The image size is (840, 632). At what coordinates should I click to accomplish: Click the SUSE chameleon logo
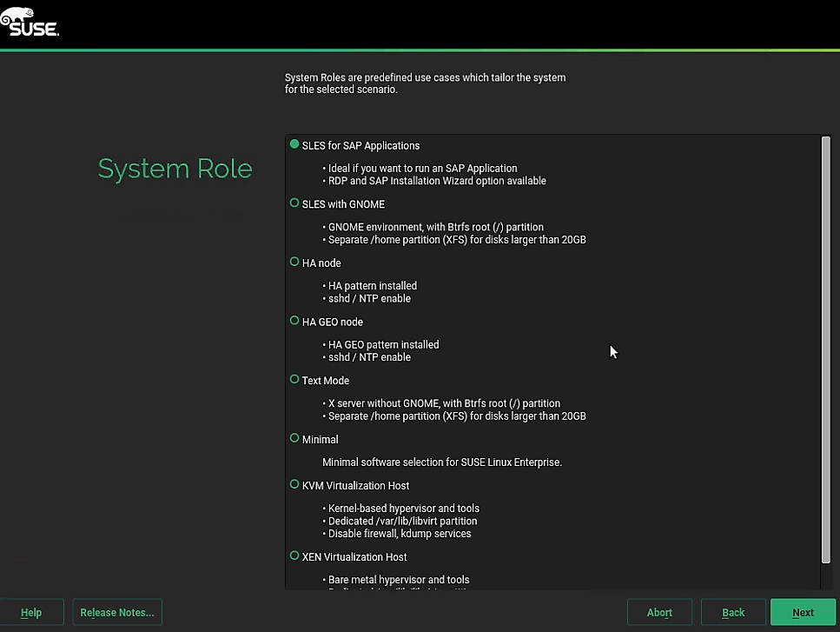click(30, 22)
